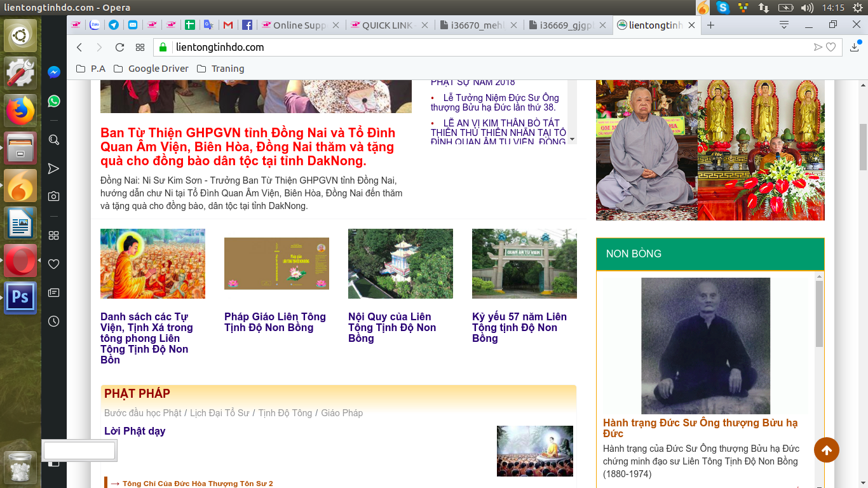The height and width of the screenshot is (488, 868).
Task: Reload the current page
Action: [119, 47]
